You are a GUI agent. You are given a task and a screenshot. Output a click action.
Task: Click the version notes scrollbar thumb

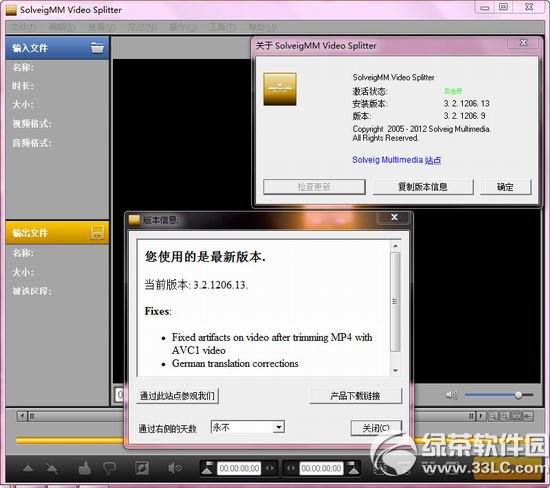[396, 302]
